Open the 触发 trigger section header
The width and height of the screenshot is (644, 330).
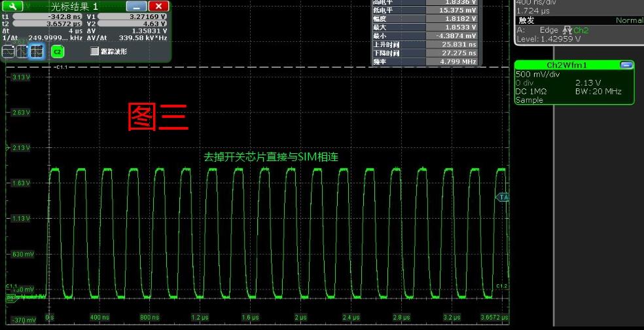pyautogui.click(x=579, y=20)
